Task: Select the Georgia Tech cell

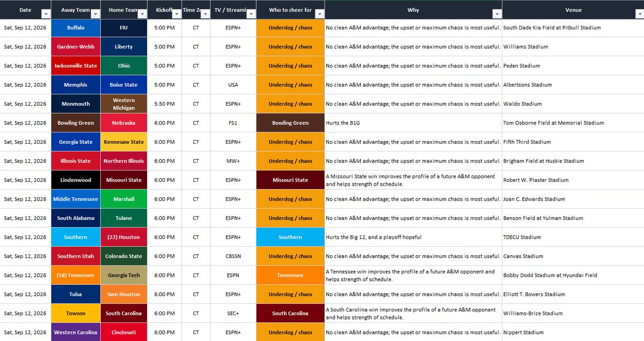Action: [x=123, y=275]
